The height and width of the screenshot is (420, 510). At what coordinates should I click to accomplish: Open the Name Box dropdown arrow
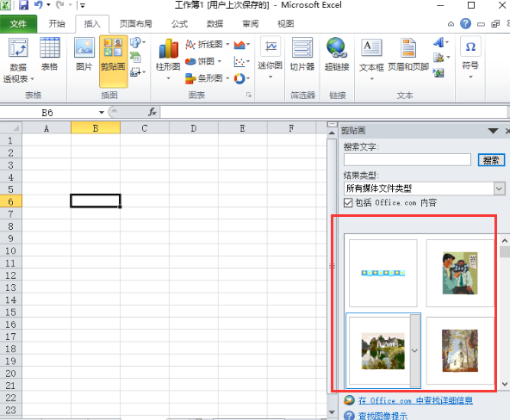coord(102,113)
